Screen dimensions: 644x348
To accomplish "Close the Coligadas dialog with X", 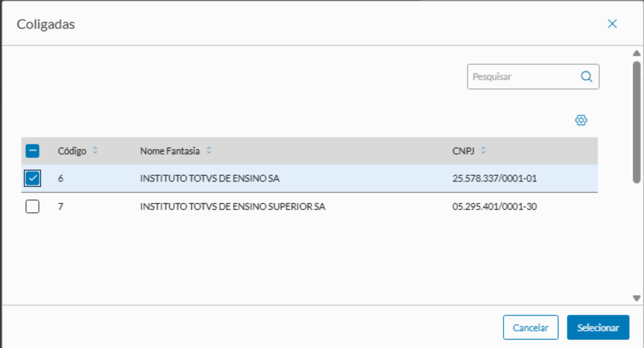I will [612, 23].
